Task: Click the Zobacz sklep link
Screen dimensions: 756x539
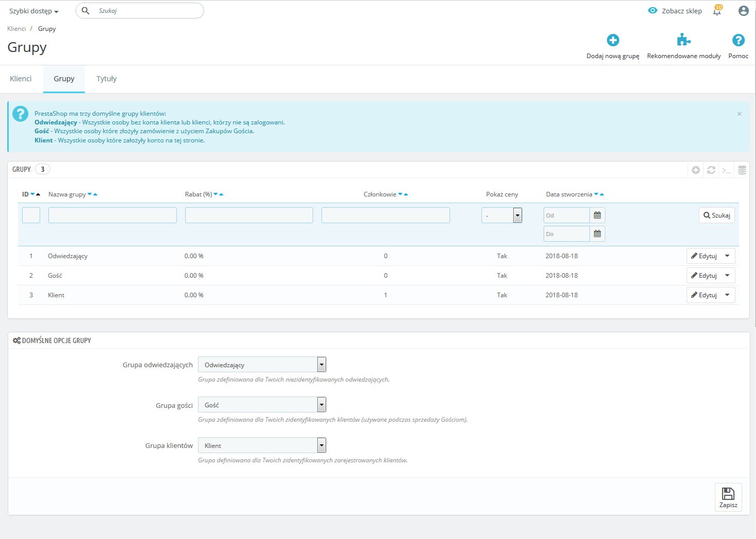Action: 675,11
